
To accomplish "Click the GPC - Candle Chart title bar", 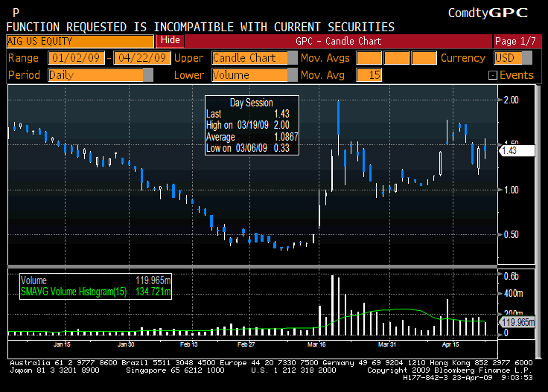I will click(338, 41).
